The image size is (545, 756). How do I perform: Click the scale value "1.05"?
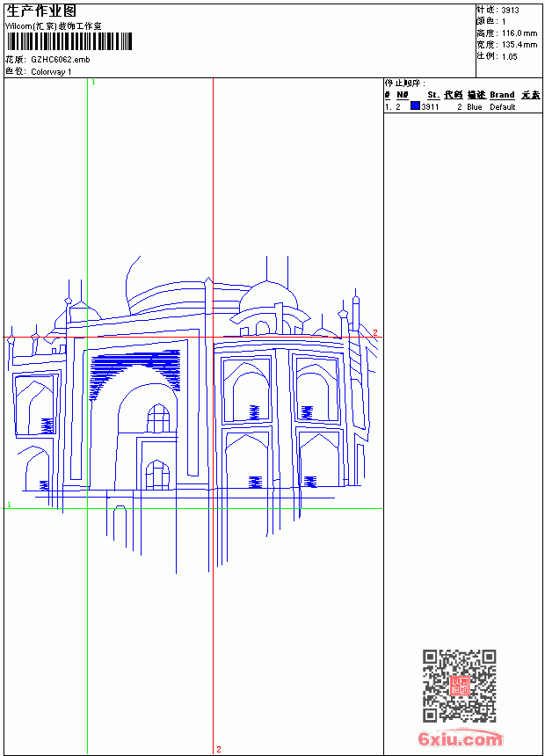click(x=509, y=56)
